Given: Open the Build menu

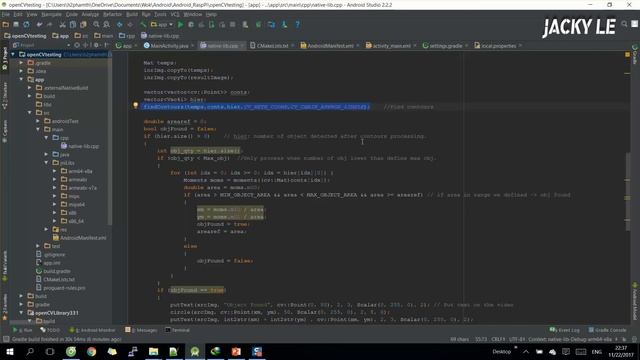Looking at the screenshot, I should point(132,14).
